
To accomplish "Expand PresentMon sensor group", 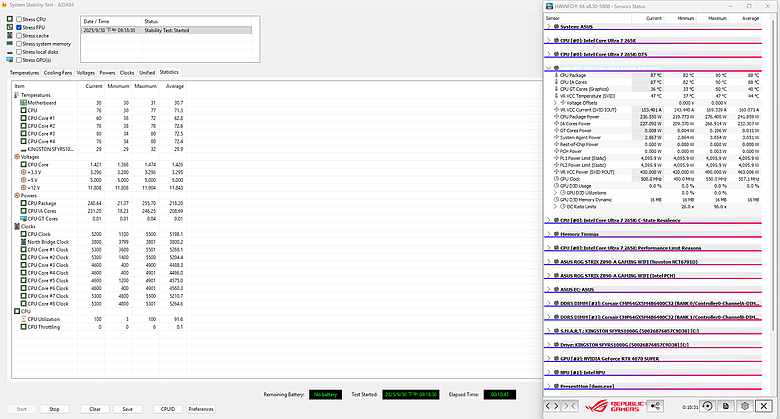I will pyautogui.click(x=549, y=386).
